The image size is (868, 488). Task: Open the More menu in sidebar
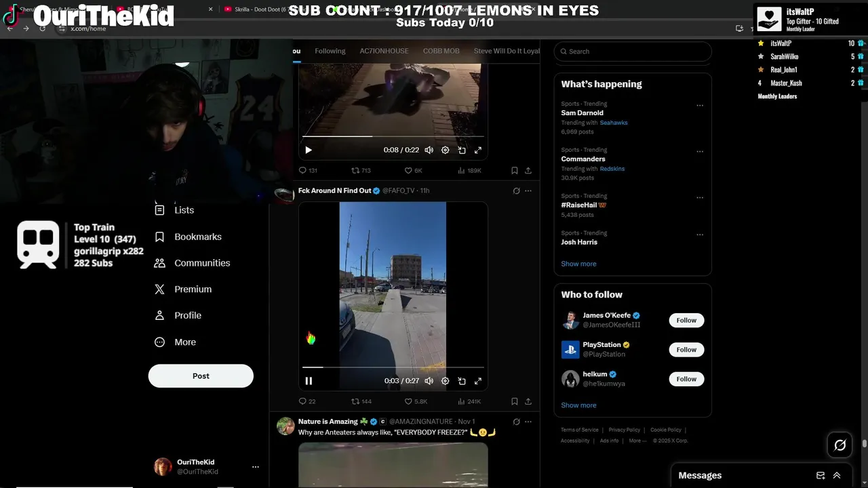[176, 342]
